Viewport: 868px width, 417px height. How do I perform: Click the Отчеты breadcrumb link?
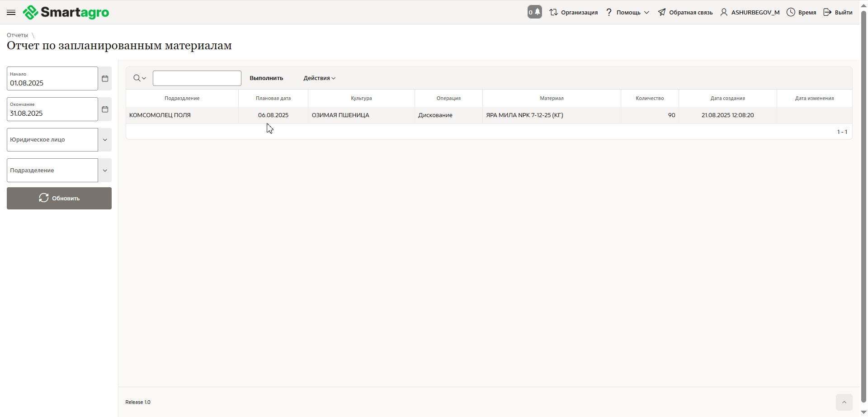tap(17, 35)
